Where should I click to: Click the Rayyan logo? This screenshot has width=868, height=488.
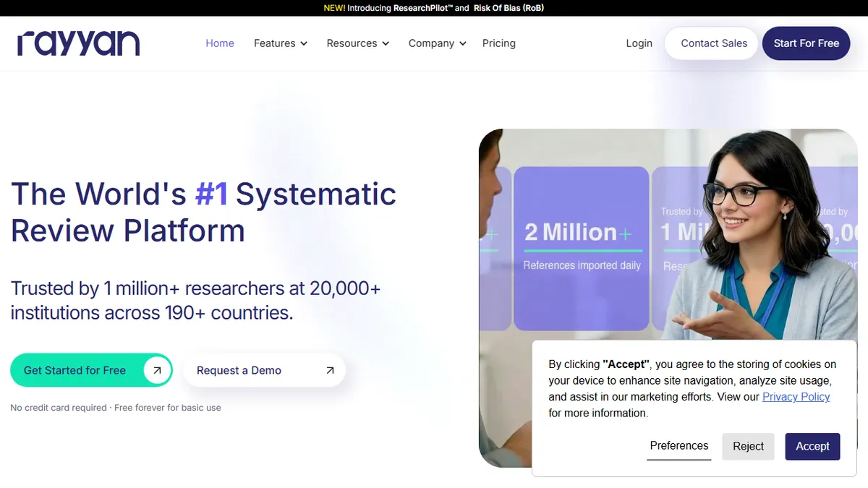tap(78, 43)
